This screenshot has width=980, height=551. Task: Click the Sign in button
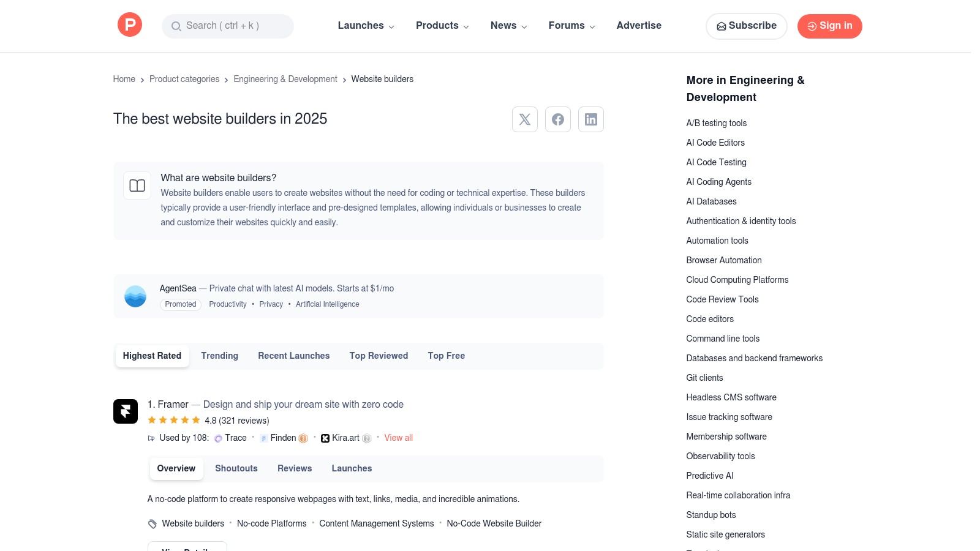tap(830, 26)
